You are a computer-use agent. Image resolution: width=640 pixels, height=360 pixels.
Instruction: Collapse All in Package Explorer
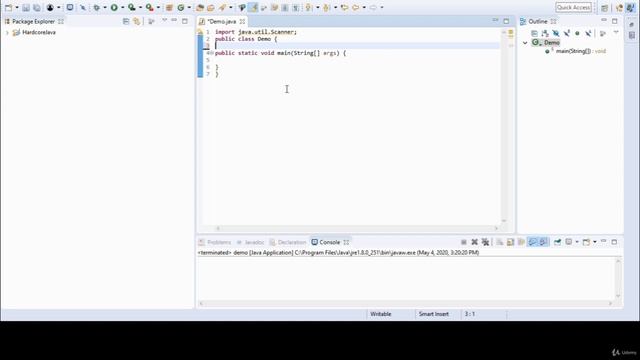click(x=126, y=21)
